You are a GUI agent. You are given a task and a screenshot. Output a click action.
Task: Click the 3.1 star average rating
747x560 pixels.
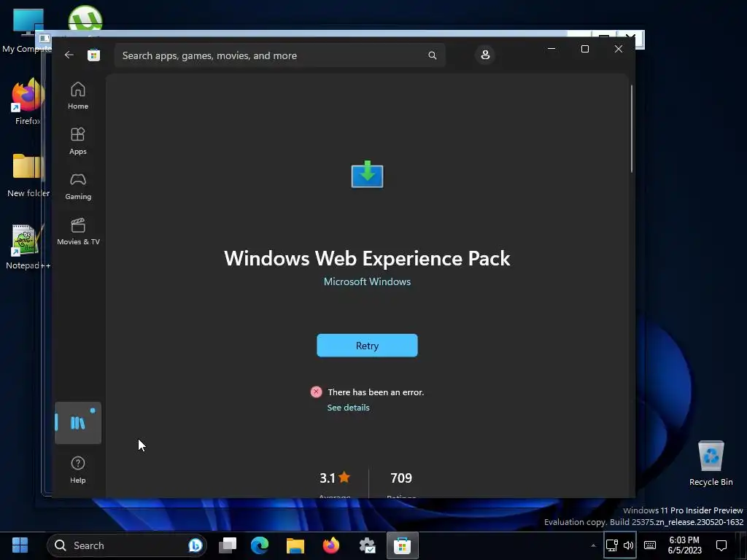(335, 478)
